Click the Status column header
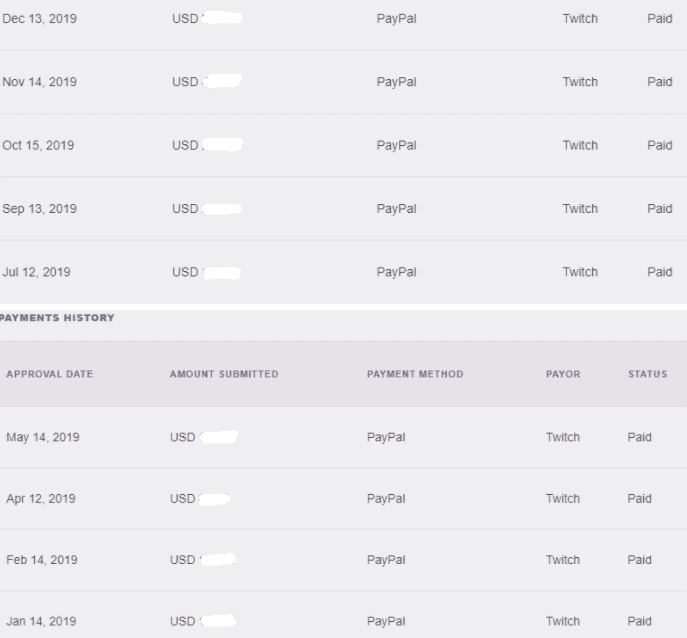The width and height of the screenshot is (687, 638). [647, 374]
